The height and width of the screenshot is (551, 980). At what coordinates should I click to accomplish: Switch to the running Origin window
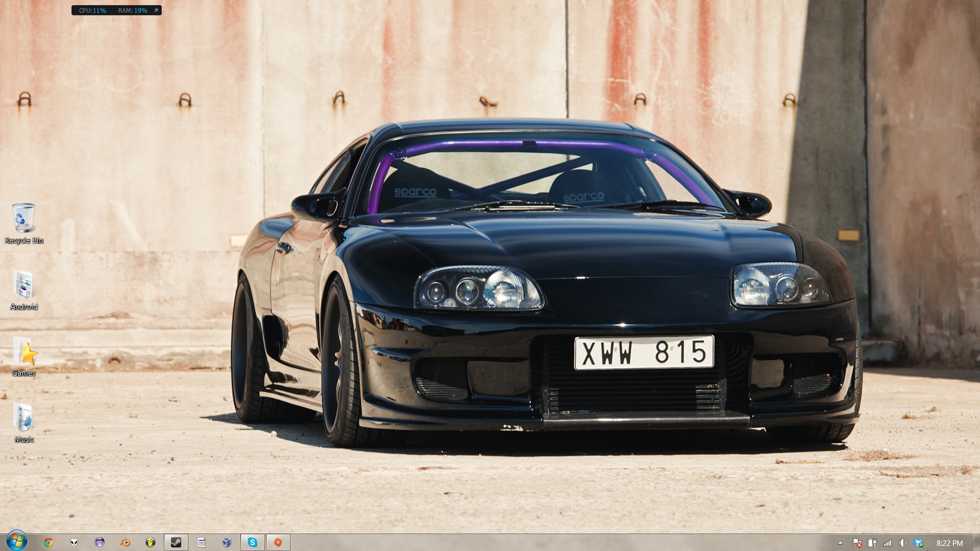point(278,542)
